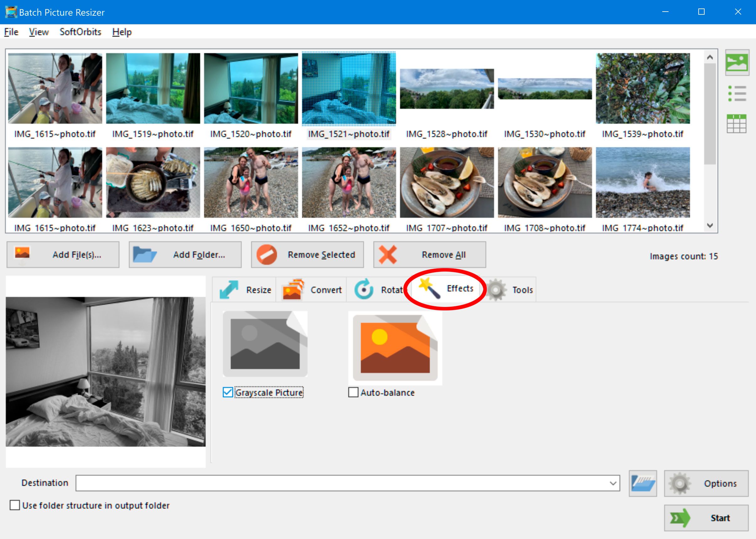Open the File menu
This screenshot has width=756, height=539.
[10, 32]
